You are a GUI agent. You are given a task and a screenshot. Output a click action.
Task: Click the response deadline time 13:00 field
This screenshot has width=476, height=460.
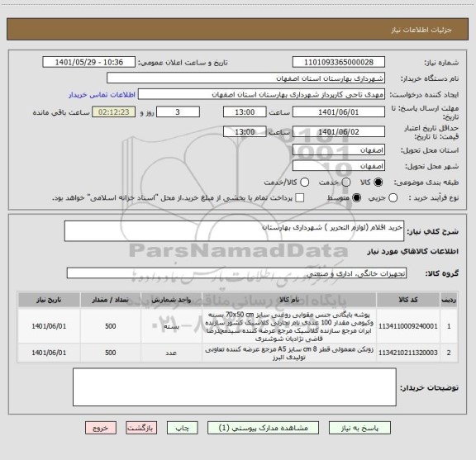pyautogui.click(x=245, y=112)
